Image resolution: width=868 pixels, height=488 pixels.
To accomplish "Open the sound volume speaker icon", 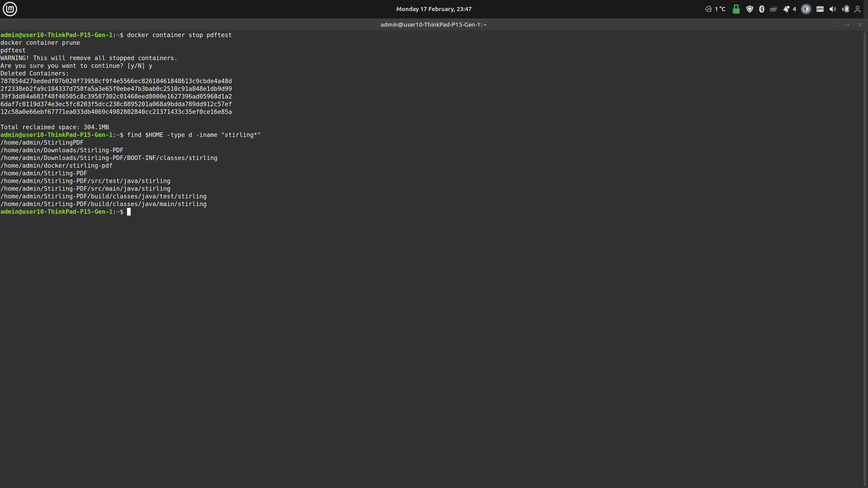I will click(833, 9).
